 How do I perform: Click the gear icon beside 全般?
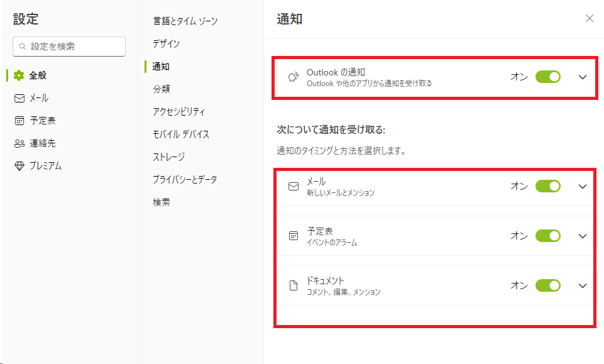(x=19, y=75)
